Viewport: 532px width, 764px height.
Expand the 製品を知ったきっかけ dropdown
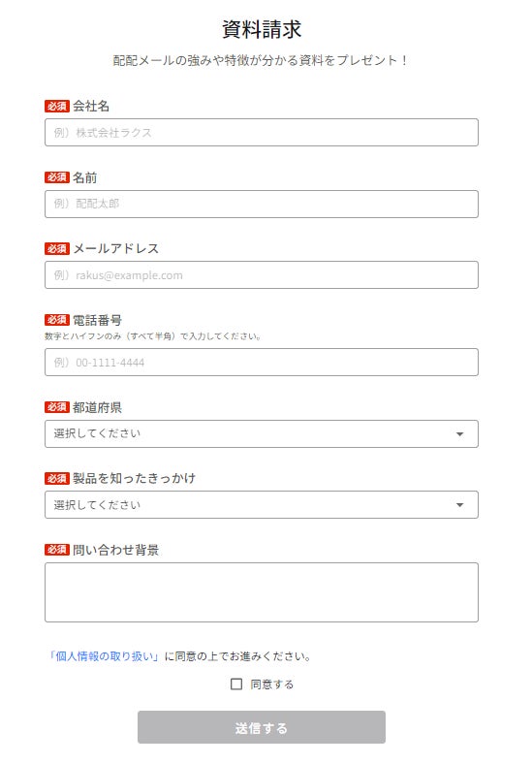tap(261, 504)
